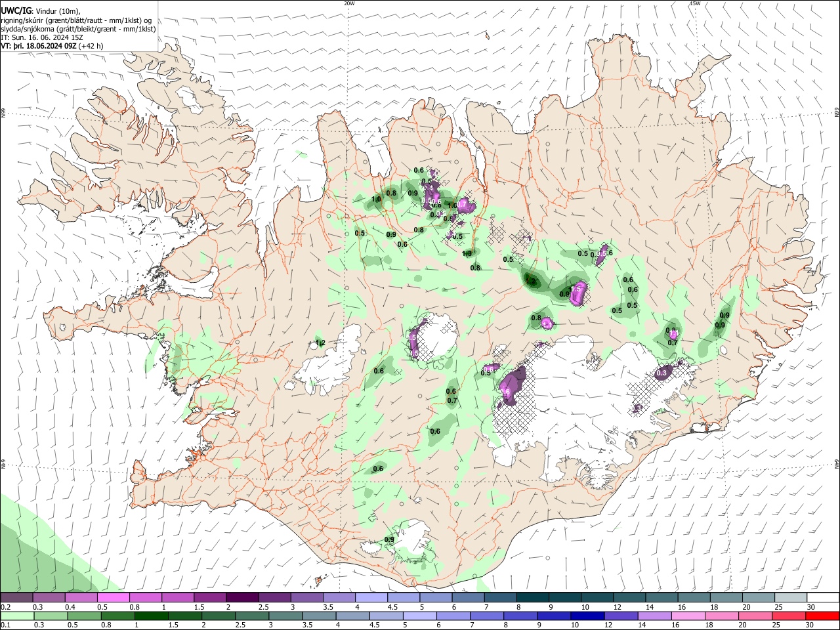This screenshot has width=840, height=630.
Task: Select the darkest purple 2–2.5 snow legend swatch
Action: coord(242,597)
